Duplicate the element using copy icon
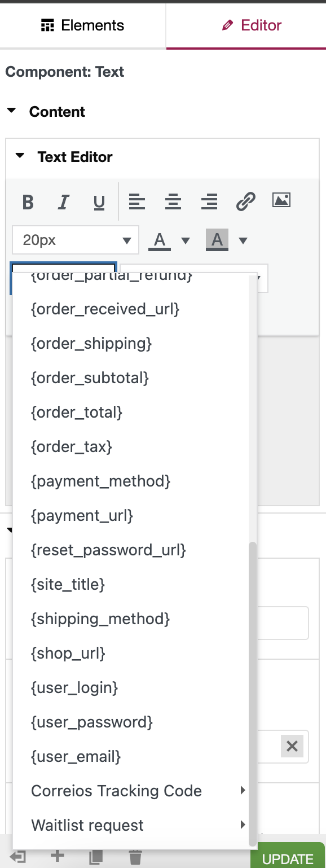326x868 pixels. pos(96,857)
